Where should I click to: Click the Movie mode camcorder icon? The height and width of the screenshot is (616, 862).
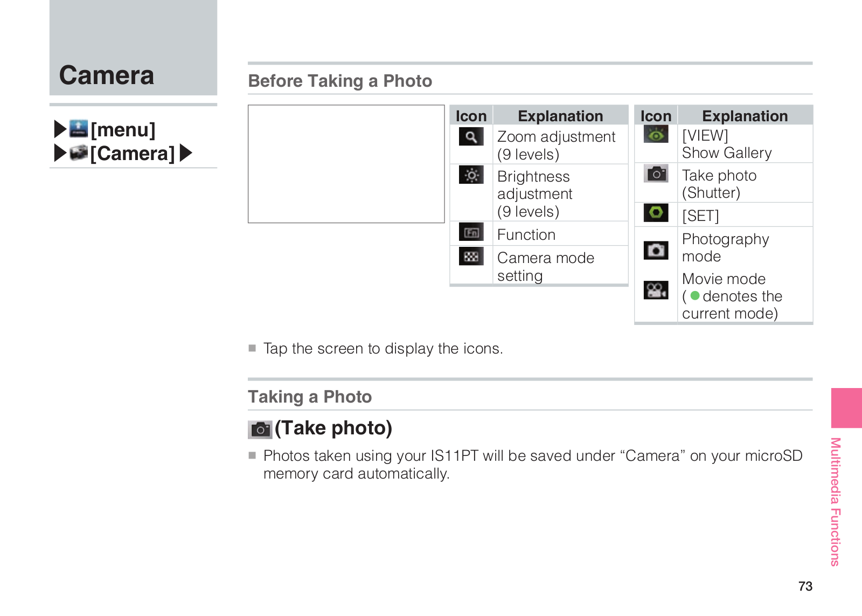pyautogui.click(x=656, y=290)
